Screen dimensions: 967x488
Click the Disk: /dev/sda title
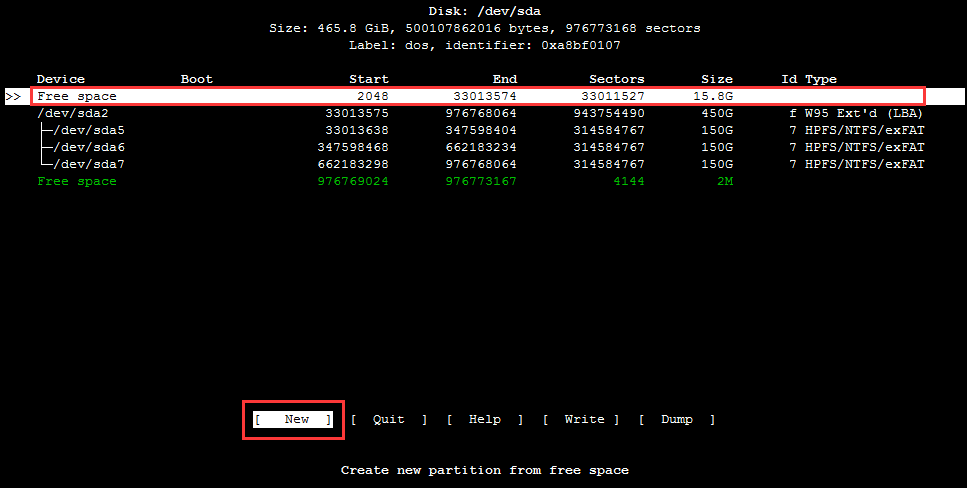[484, 11]
